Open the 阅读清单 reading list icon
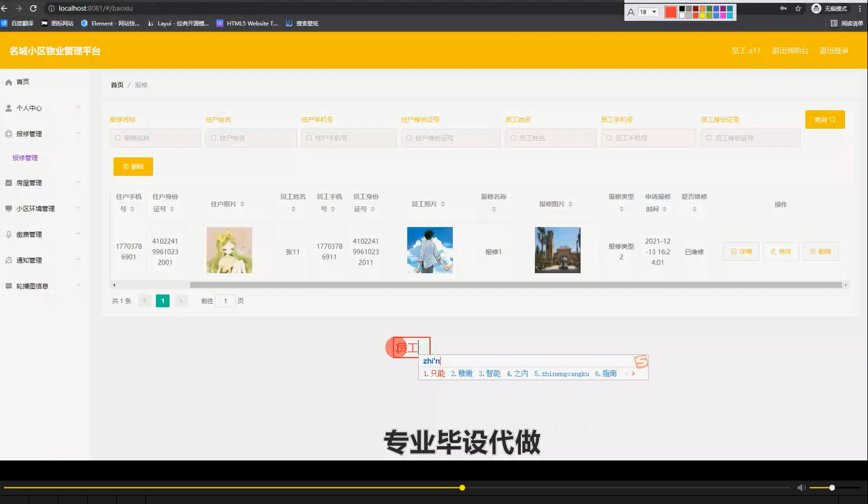The width and height of the screenshot is (868, 504). click(x=834, y=23)
